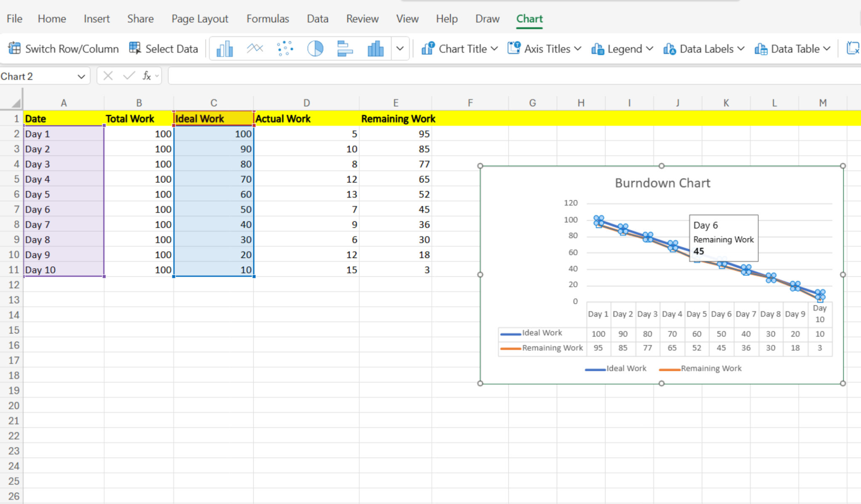Open the Axis Titles dropdown arrow
The image size is (861, 504).
click(x=578, y=49)
